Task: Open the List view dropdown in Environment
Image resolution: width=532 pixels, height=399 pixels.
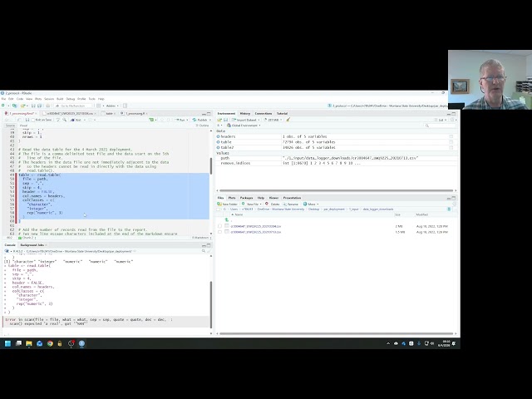Action: [441, 120]
